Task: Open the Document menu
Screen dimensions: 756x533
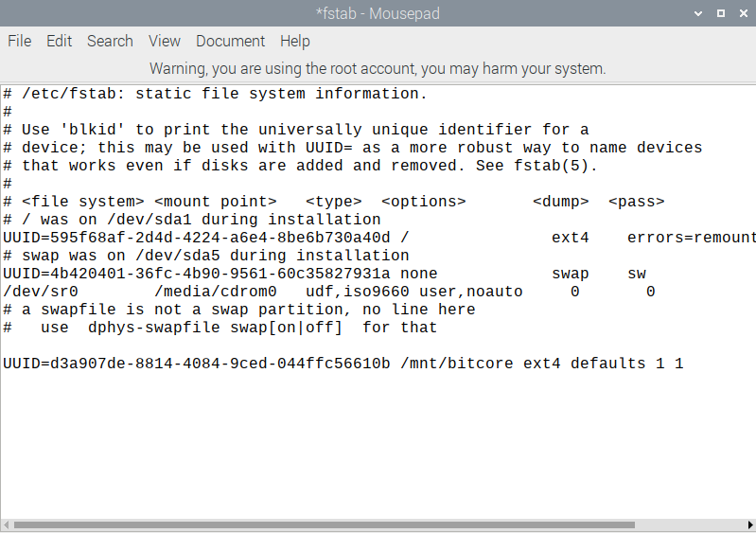Action: 231,41
